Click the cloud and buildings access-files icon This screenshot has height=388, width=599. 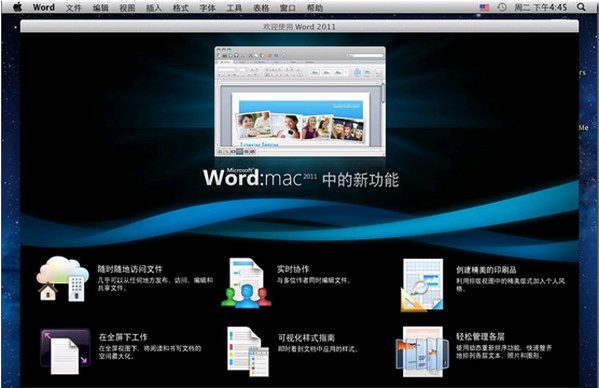point(63,279)
